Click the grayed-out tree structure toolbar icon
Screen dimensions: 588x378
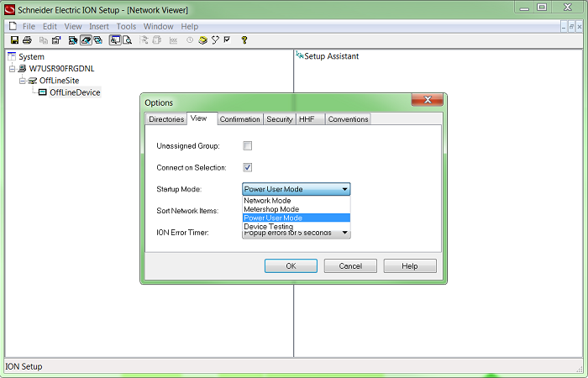pyautogui.click(x=144, y=40)
